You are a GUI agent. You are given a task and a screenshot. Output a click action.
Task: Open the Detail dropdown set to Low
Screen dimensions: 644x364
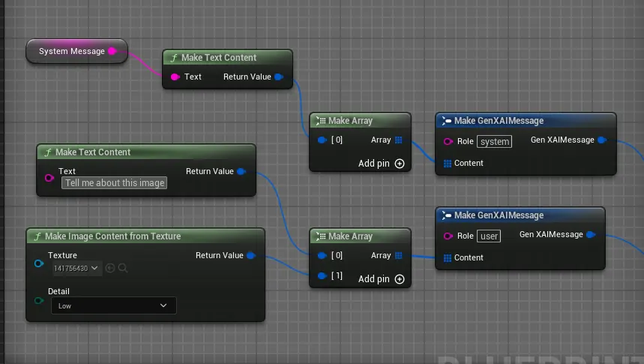click(114, 305)
